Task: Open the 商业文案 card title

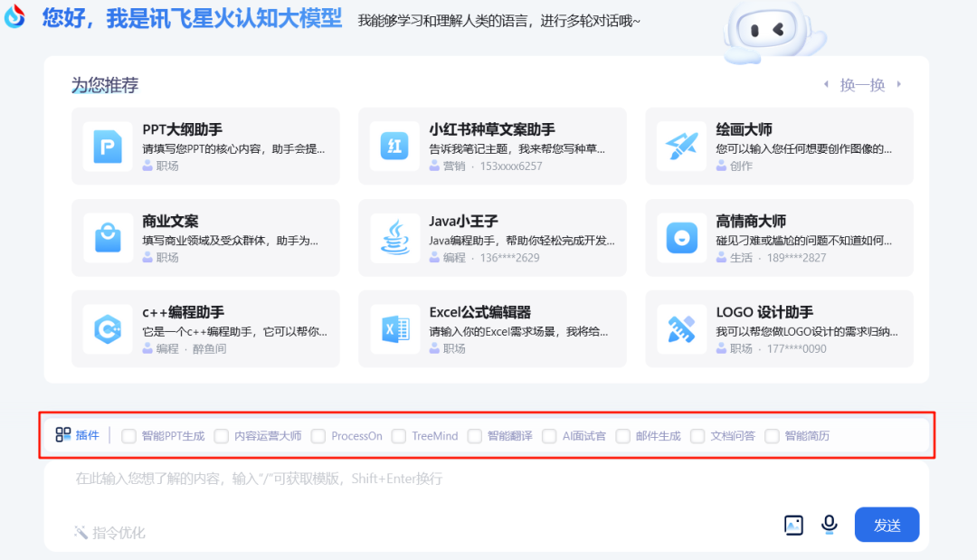Action: coord(170,221)
